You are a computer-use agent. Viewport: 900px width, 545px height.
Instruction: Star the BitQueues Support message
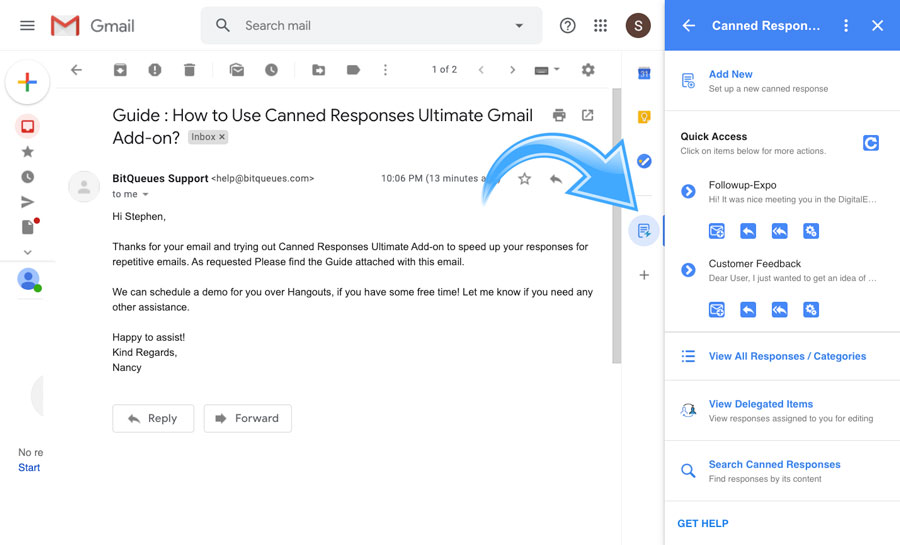(x=524, y=179)
